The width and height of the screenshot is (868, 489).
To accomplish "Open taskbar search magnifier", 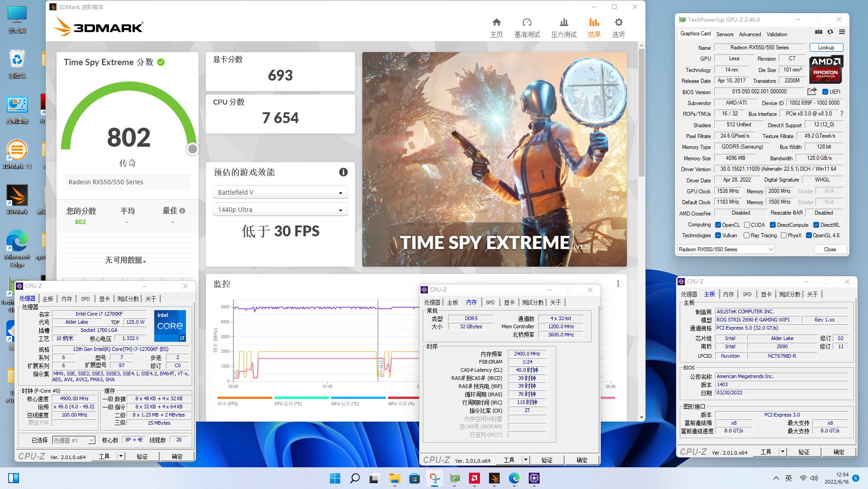I will click(x=355, y=478).
